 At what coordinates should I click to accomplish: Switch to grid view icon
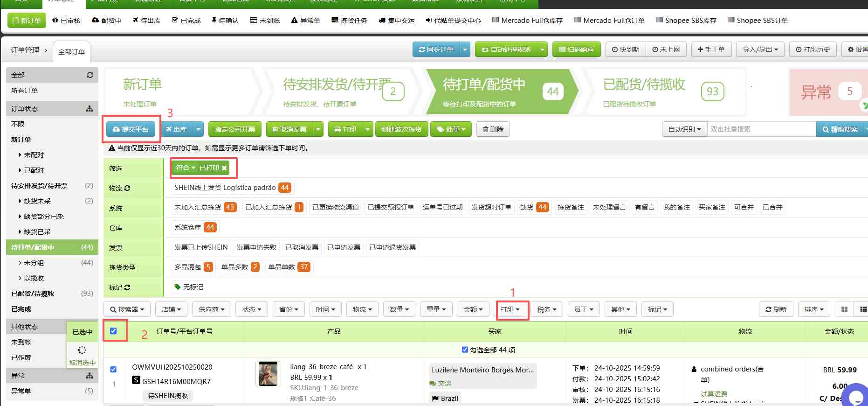(844, 309)
